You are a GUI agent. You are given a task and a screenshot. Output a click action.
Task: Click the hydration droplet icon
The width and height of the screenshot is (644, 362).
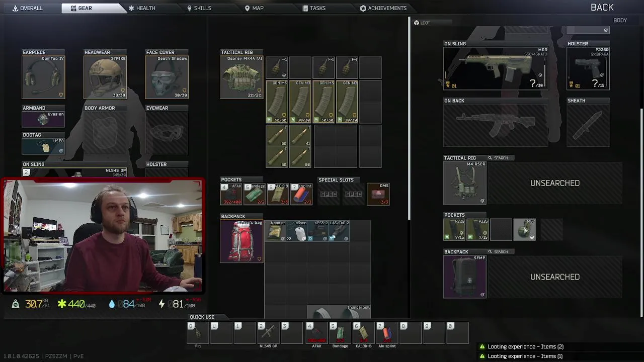pyautogui.click(x=112, y=304)
